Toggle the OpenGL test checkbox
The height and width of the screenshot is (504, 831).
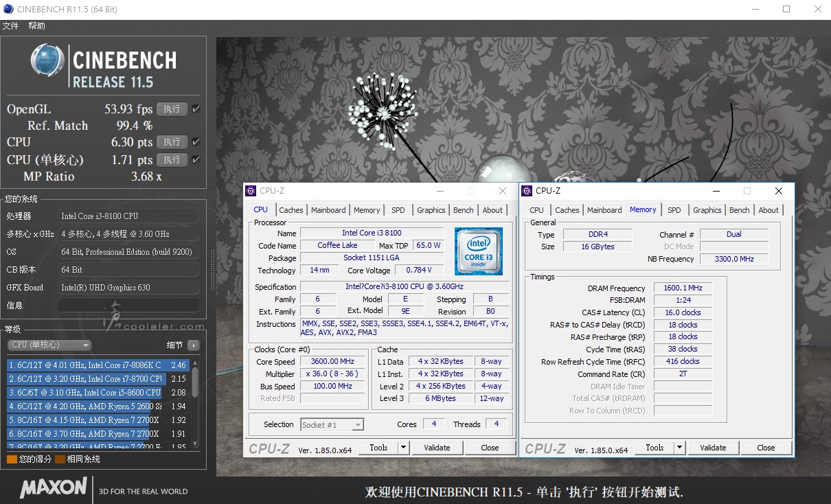coord(196,109)
